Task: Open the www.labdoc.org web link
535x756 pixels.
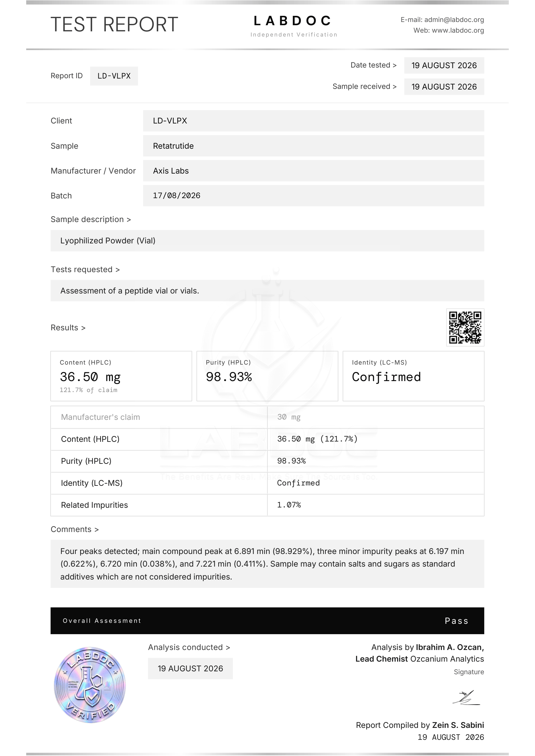Action: click(458, 30)
